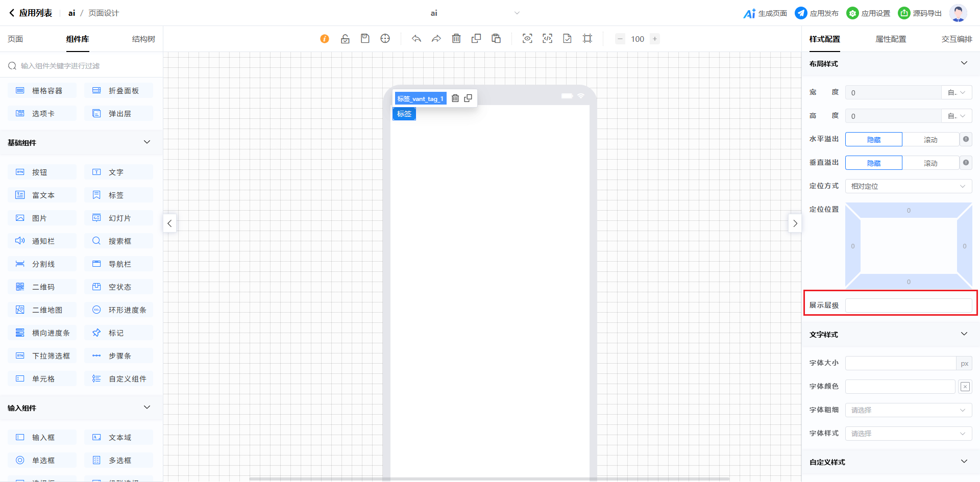Select 隐藏 for 水平溢出
This screenshot has width=980, height=482.
pyautogui.click(x=873, y=140)
